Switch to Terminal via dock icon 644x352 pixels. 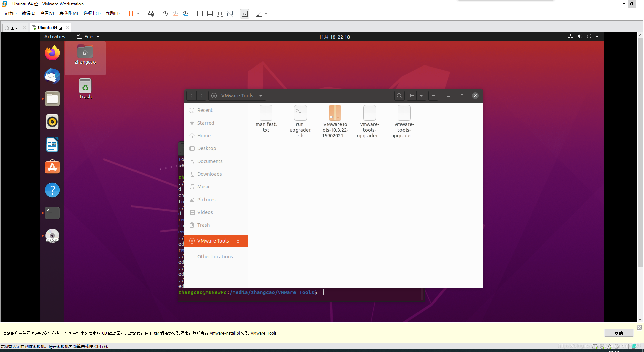[x=52, y=213]
